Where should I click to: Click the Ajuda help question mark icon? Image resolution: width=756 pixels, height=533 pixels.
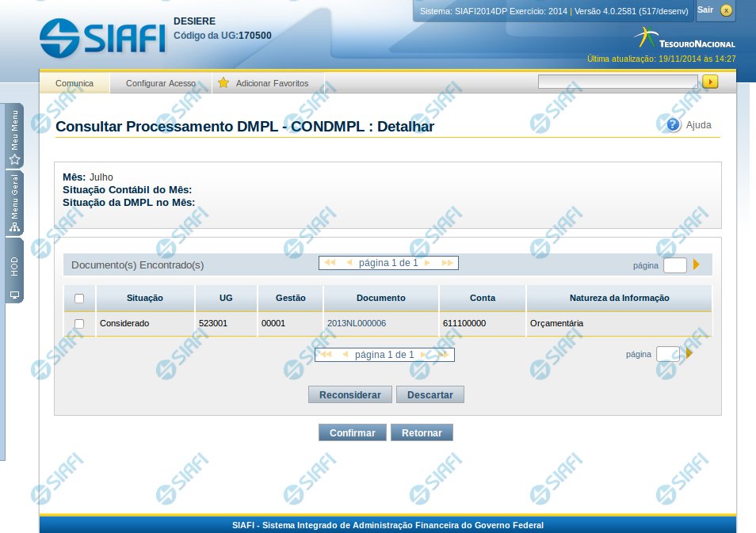[674, 124]
